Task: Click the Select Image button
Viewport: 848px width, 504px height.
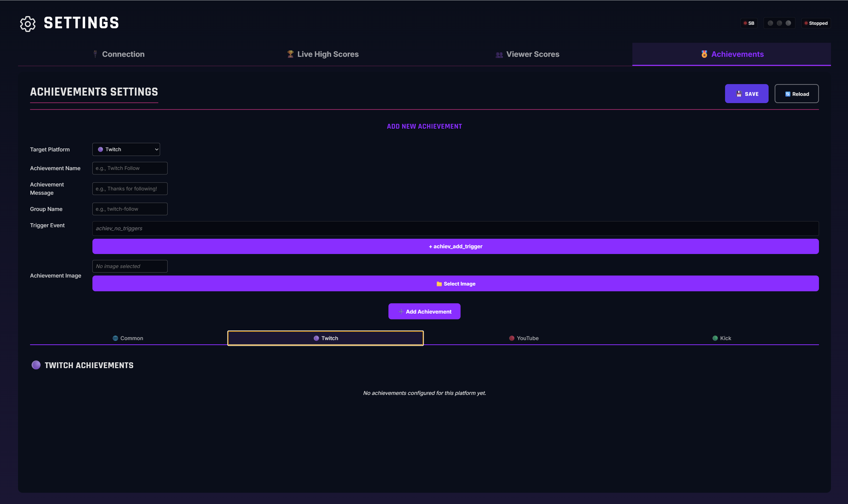Action: click(x=455, y=284)
